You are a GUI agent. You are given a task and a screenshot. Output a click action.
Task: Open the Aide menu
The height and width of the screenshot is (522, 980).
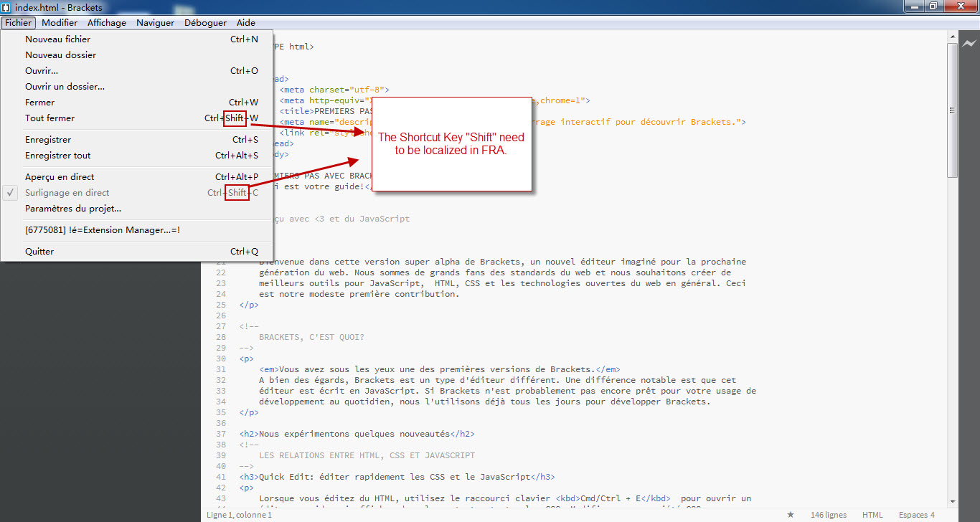click(246, 22)
